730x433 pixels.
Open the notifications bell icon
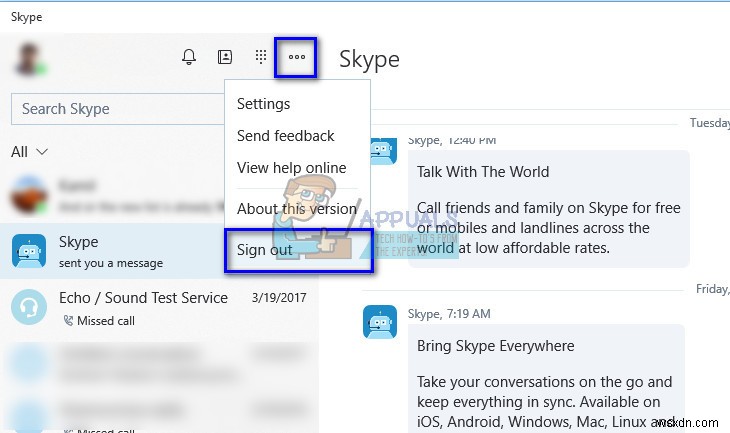(189, 57)
